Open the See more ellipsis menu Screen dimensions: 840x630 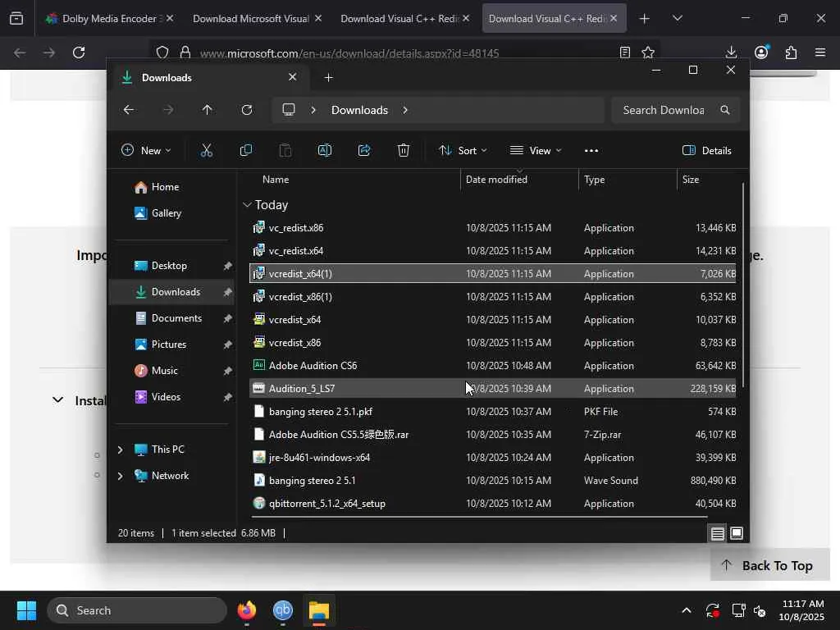pyautogui.click(x=591, y=151)
